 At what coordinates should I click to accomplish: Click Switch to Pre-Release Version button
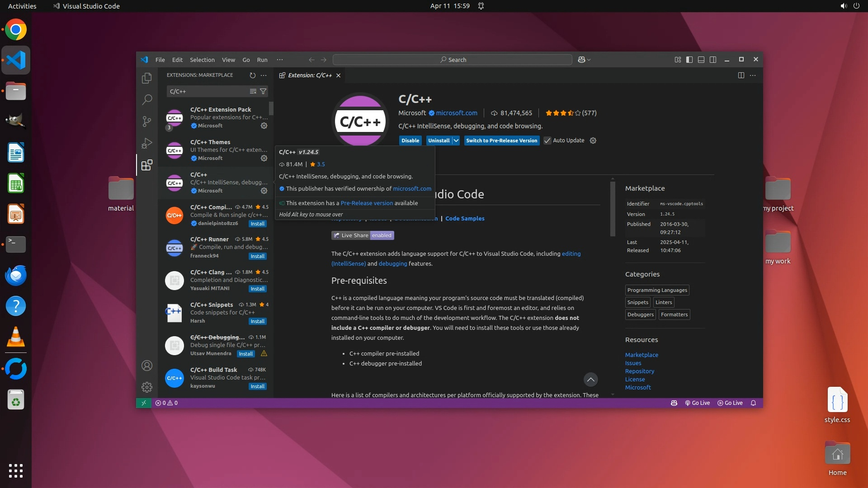(501, 141)
